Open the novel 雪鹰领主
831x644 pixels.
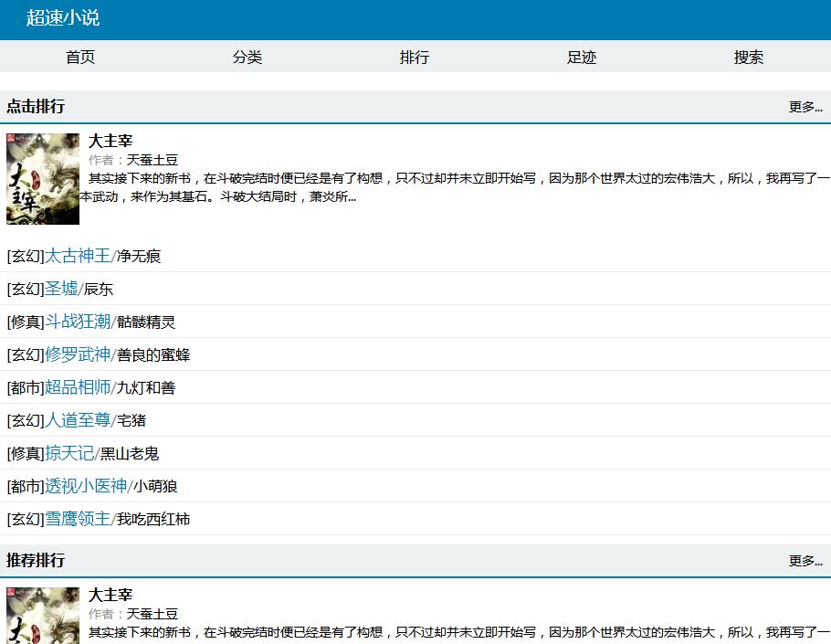click(x=80, y=520)
